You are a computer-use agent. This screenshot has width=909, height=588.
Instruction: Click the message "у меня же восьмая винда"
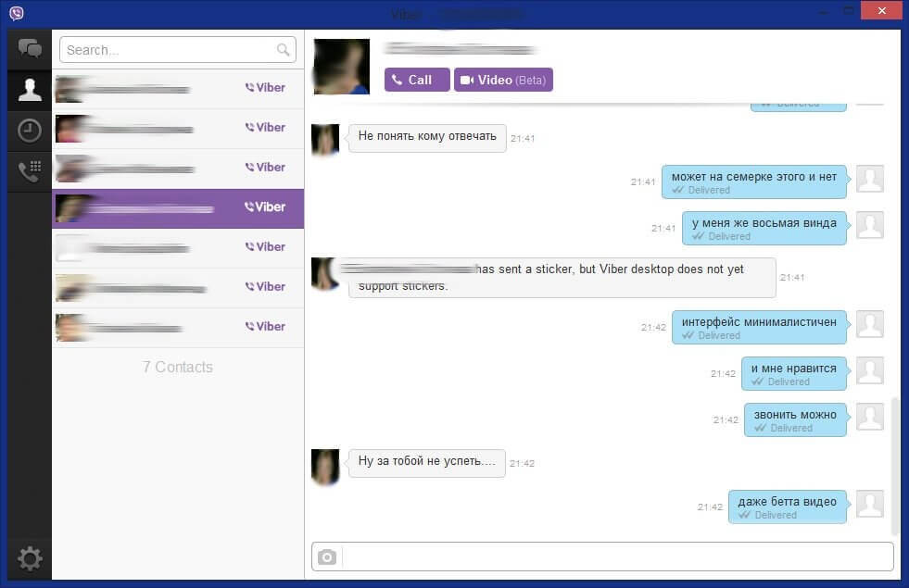(764, 228)
